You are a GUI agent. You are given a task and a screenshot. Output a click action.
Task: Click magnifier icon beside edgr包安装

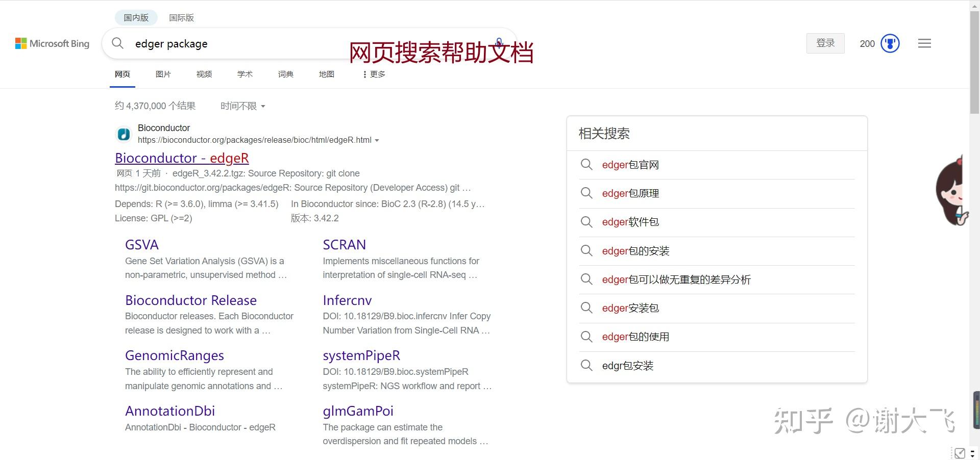tap(586, 366)
